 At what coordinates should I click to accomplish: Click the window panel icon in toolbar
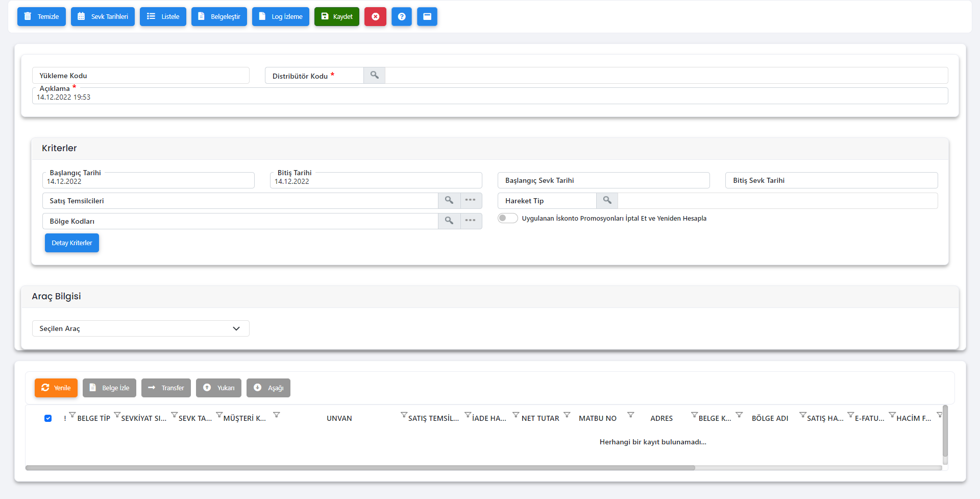tap(427, 16)
